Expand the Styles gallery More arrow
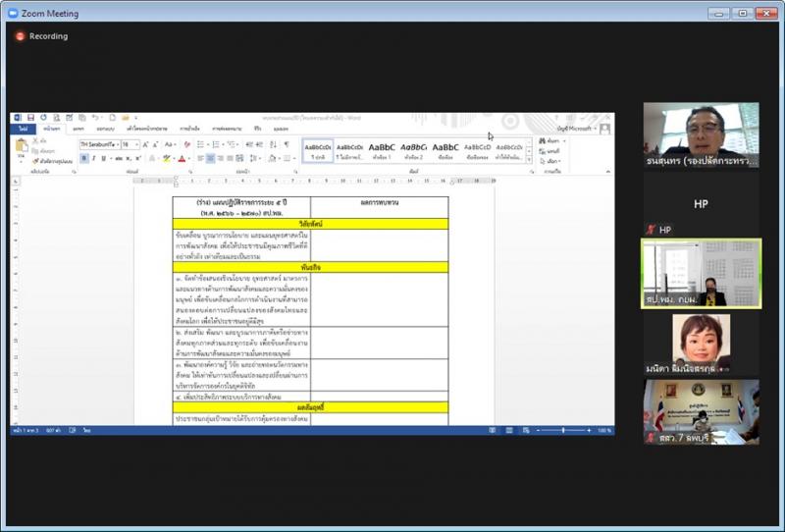 pos(529,159)
